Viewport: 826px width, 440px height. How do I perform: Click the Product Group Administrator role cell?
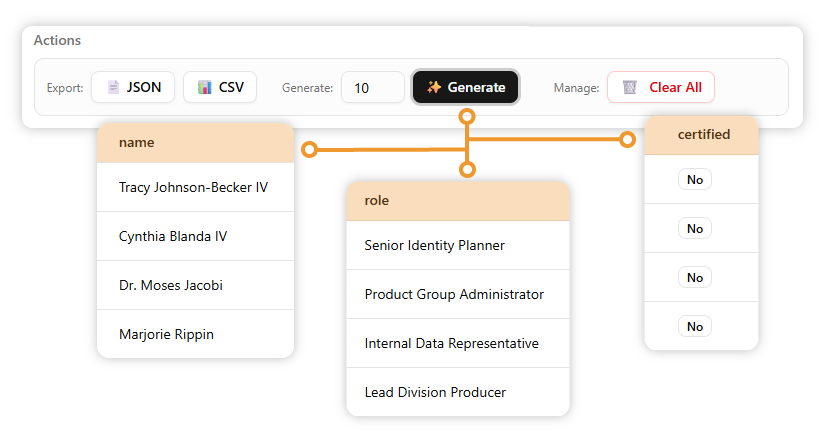[x=454, y=294]
